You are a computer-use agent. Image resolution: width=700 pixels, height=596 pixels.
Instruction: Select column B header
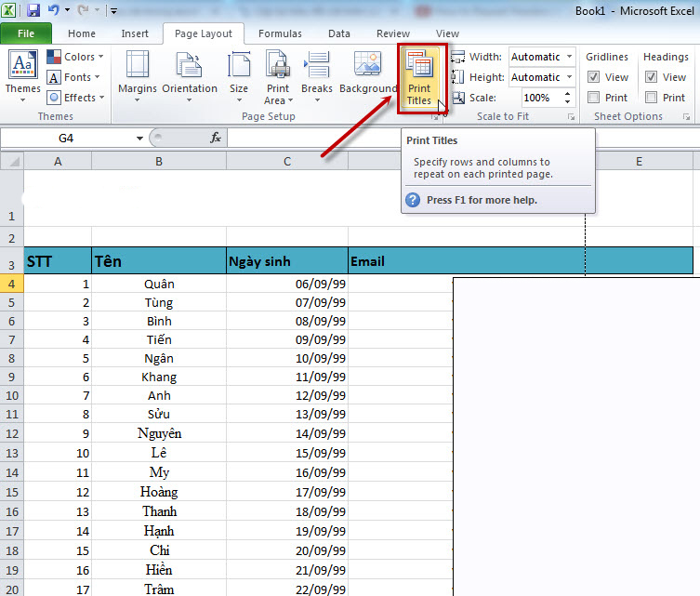click(159, 161)
